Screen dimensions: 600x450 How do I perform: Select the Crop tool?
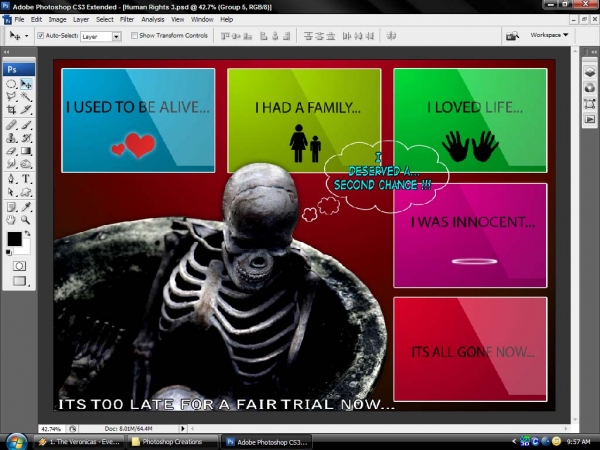pos(11,109)
